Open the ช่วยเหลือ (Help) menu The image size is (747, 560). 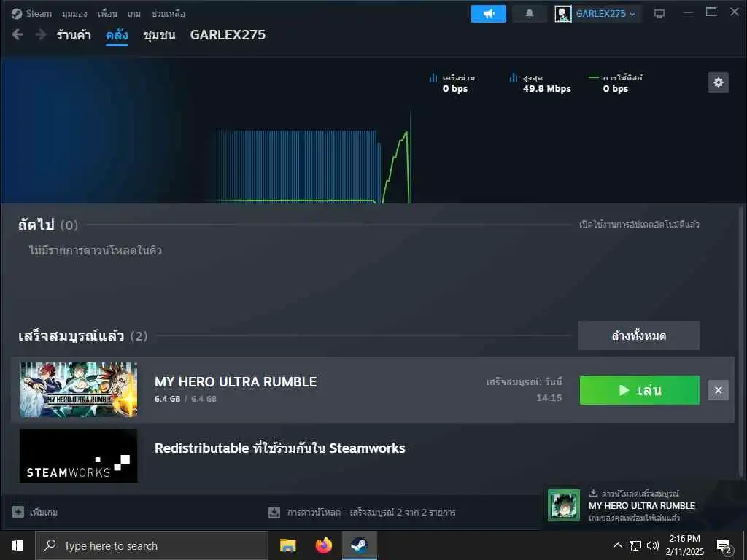(x=168, y=14)
